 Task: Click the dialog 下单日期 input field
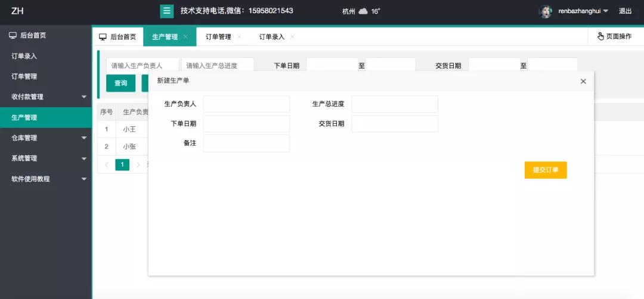[246, 124]
